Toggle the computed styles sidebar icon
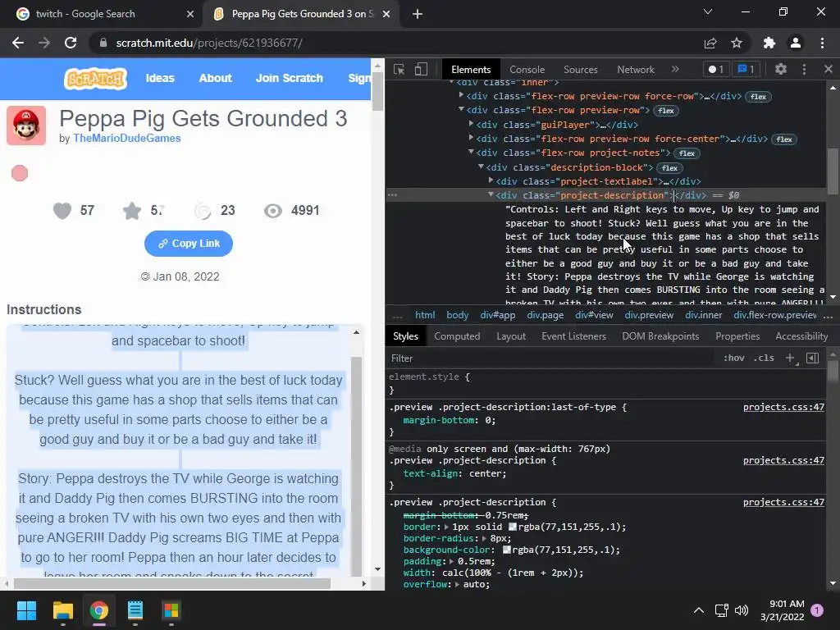Viewport: 840px width, 630px height. (813, 358)
